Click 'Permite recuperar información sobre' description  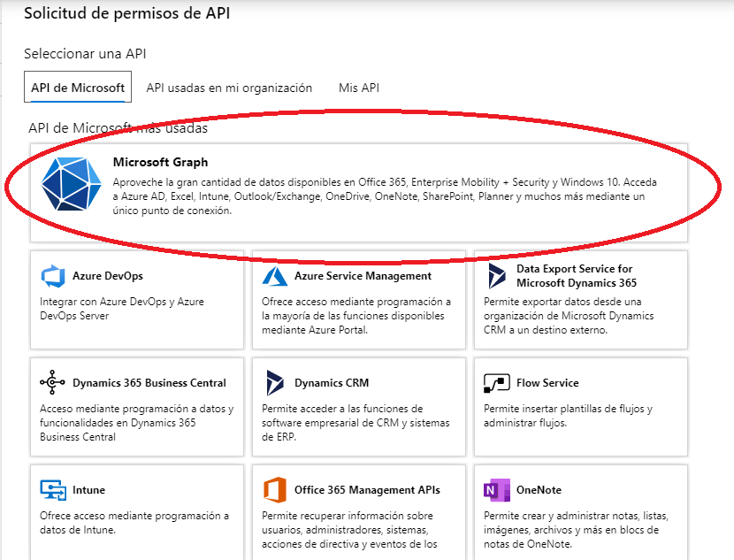pyautogui.click(x=349, y=530)
